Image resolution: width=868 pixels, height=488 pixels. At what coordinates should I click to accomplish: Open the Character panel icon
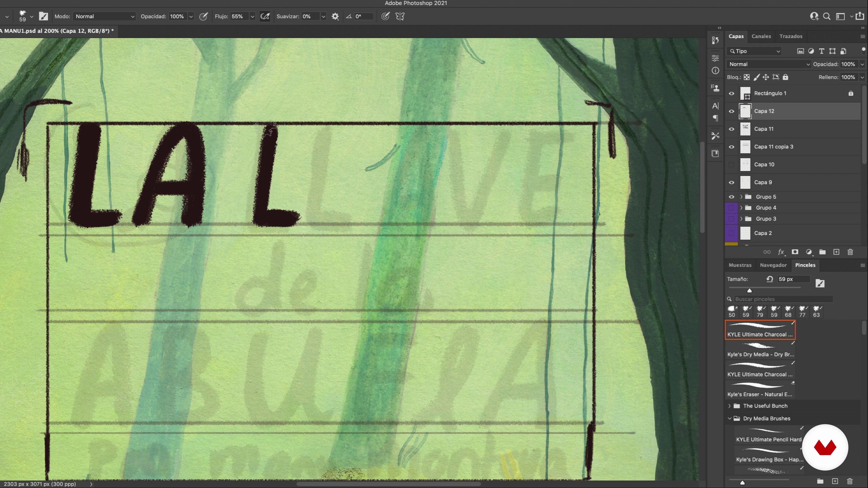(715, 106)
